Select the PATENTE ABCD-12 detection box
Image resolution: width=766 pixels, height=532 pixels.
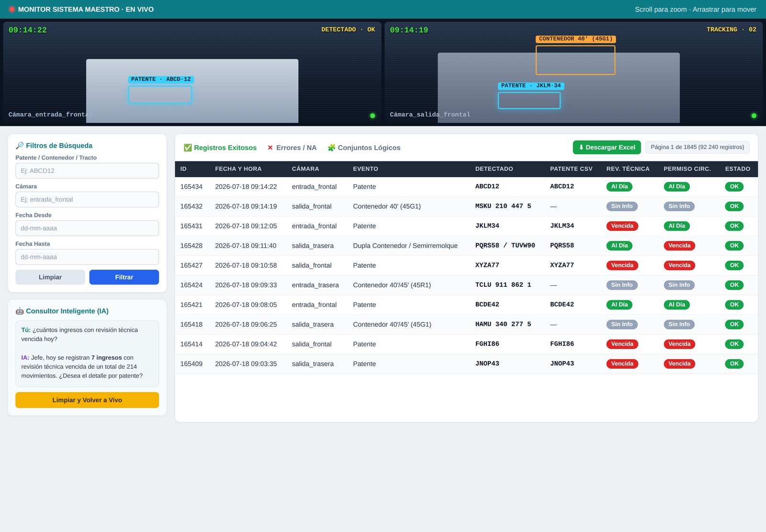click(x=160, y=94)
